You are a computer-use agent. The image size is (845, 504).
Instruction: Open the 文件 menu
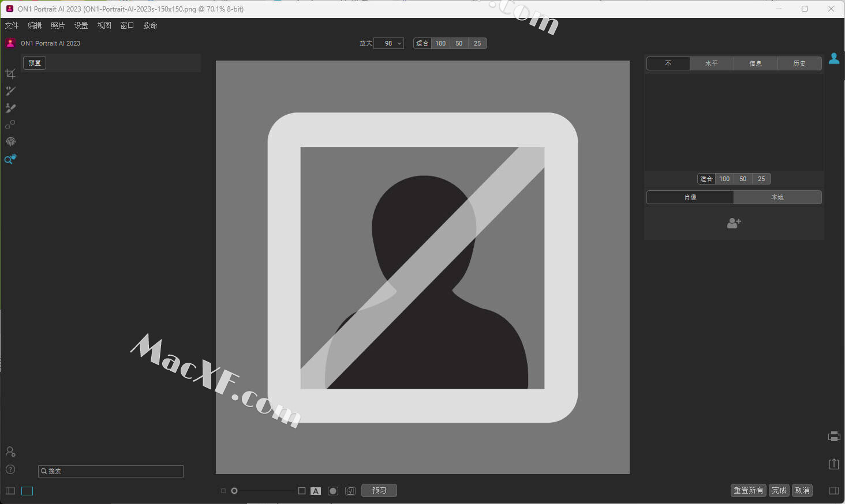click(x=12, y=25)
